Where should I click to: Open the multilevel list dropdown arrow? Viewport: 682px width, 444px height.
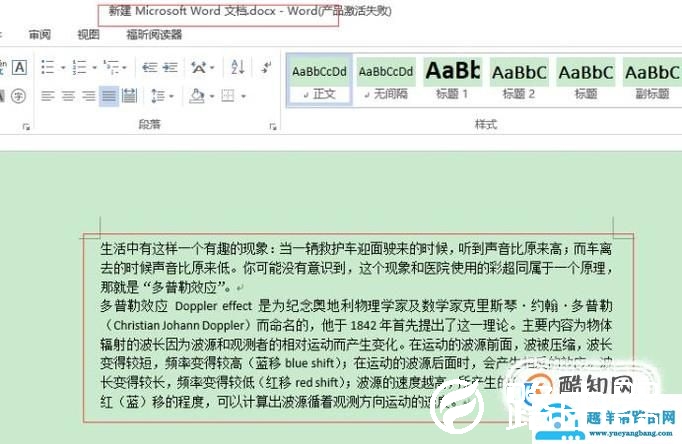pos(124,67)
